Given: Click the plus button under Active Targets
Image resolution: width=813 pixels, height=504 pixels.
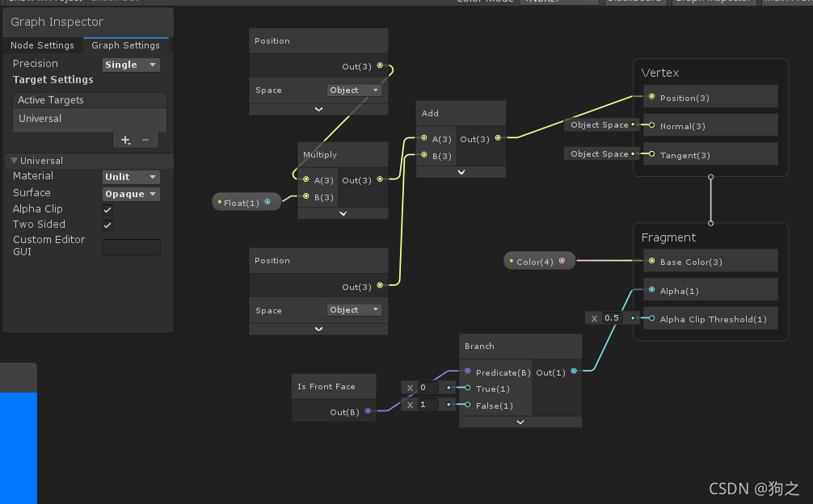Looking at the screenshot, I should [125, 140].
